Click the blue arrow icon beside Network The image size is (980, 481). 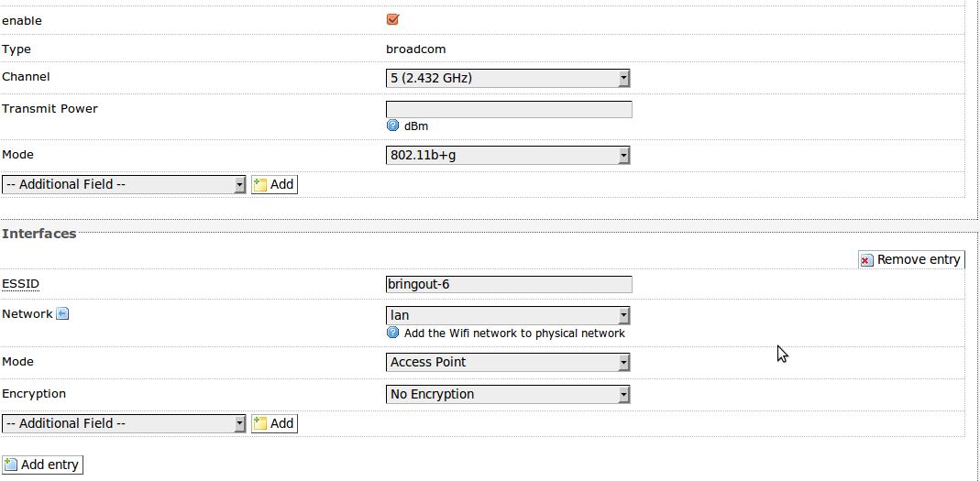[62, 313]
